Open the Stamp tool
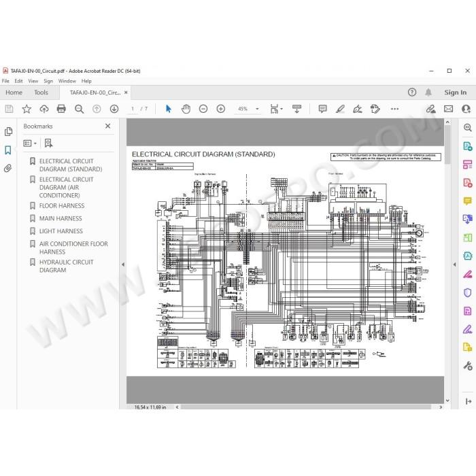 coord(375,109)
